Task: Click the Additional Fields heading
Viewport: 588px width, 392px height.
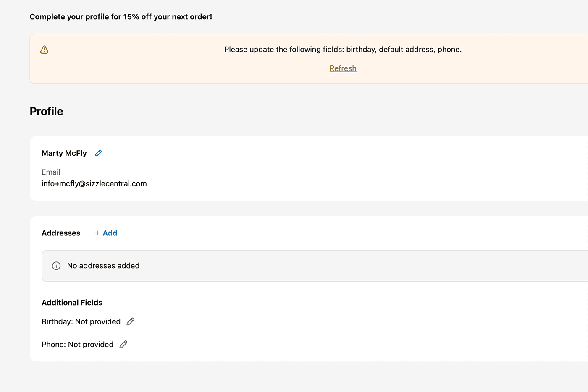Action: pyautogui.click(x=72, y=303)
